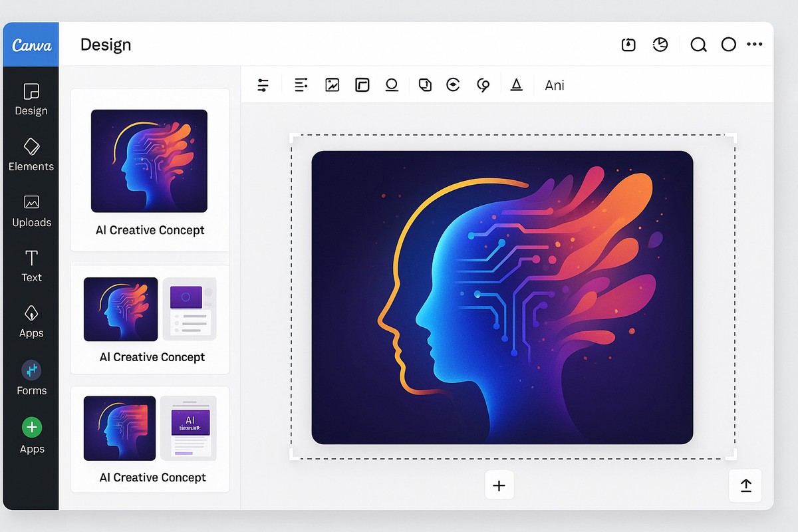The height and width of the screenshot is (532, 798).
Task: Open the more options ellipsis menu
Action: [755, 45]
